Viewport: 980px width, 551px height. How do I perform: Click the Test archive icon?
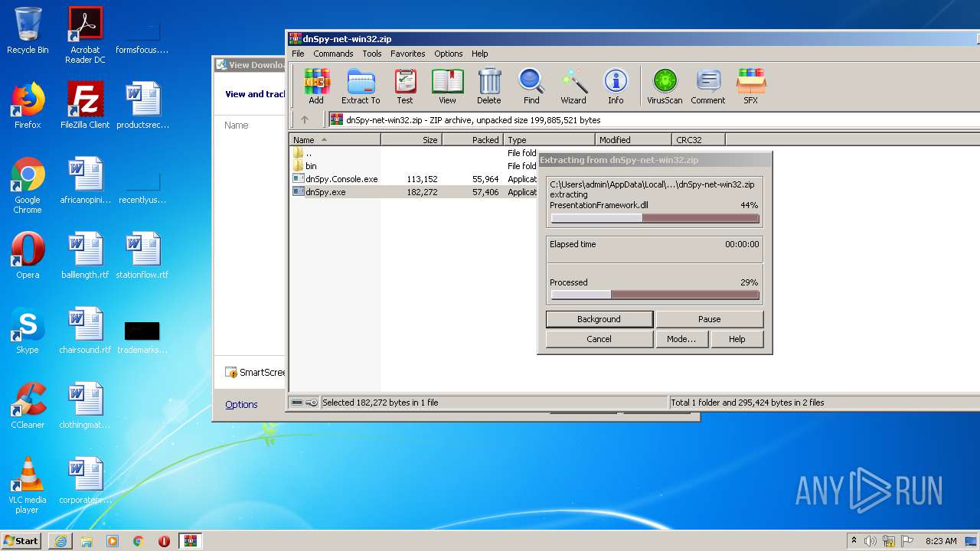tap(405, 86)
